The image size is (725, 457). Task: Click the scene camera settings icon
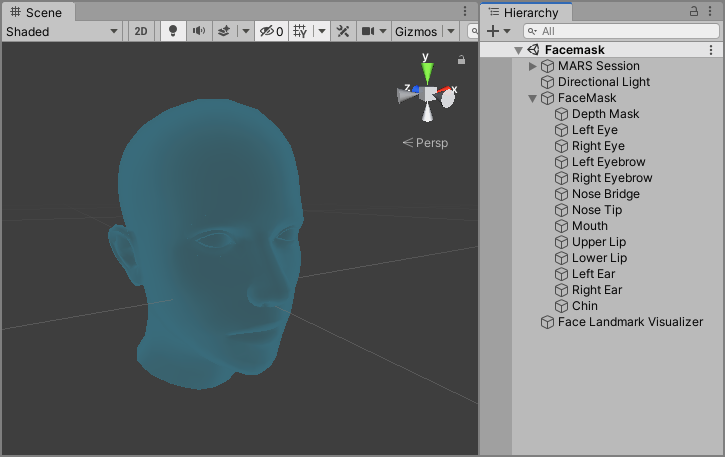(369, 31)
